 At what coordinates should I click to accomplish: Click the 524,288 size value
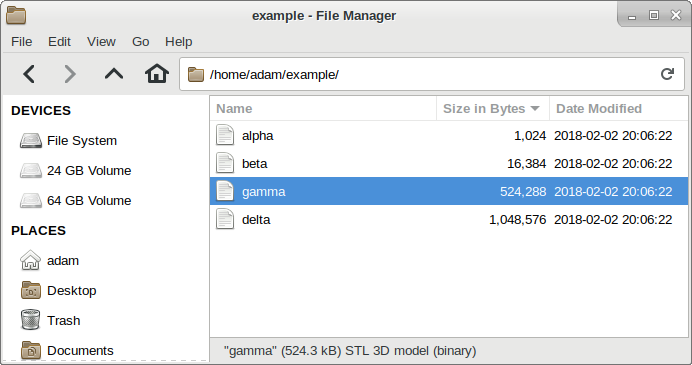point(523,192)
